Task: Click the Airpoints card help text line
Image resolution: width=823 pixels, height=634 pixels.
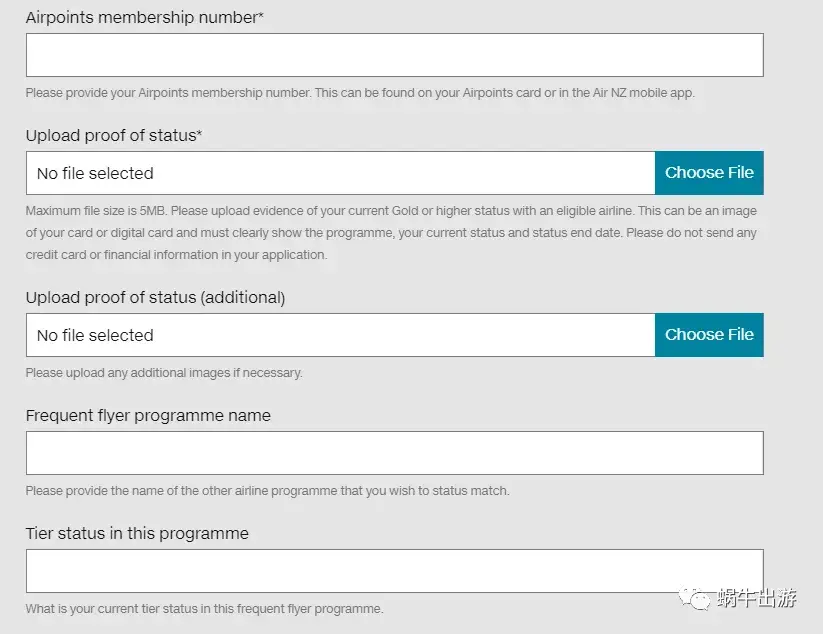Action: click(360, 93)
